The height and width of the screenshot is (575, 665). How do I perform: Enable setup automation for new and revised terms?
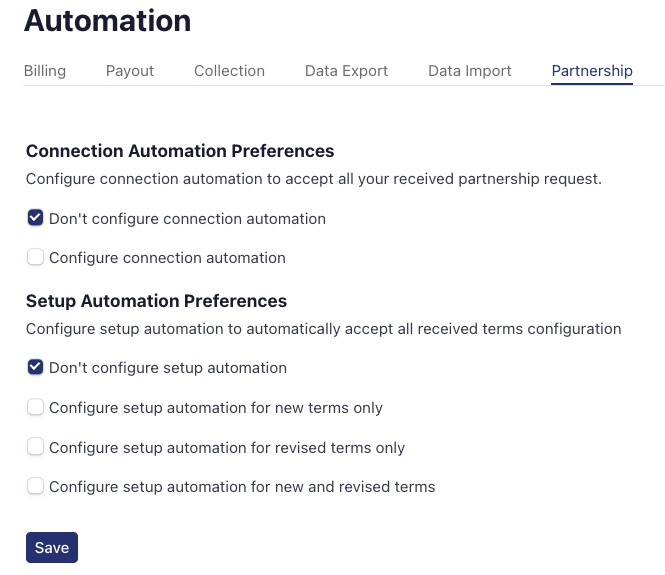[x=35, y=487]
